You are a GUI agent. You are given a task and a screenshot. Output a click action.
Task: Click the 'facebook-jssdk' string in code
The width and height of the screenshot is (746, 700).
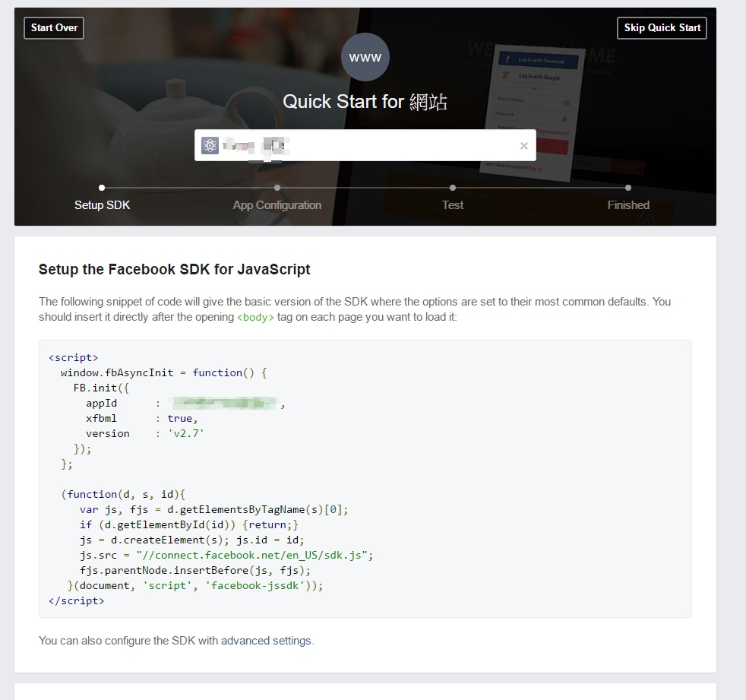coord(254,586)
